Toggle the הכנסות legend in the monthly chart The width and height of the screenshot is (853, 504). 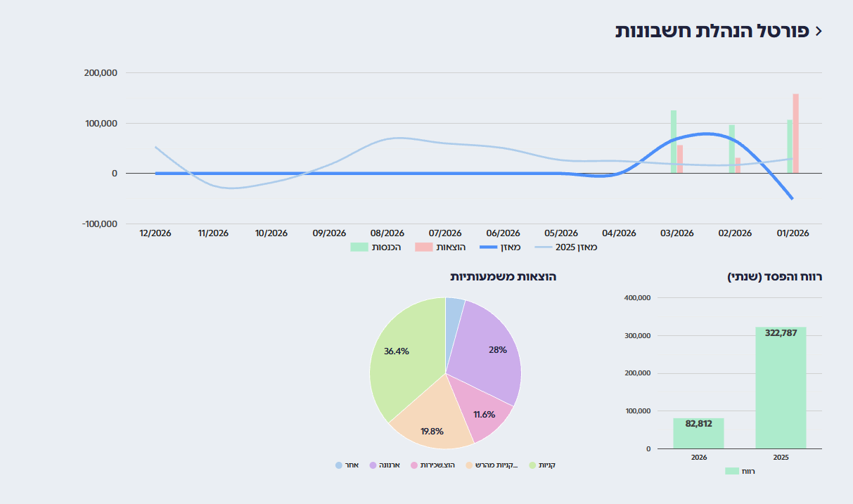pyautogui.click(x=376, y=247)
